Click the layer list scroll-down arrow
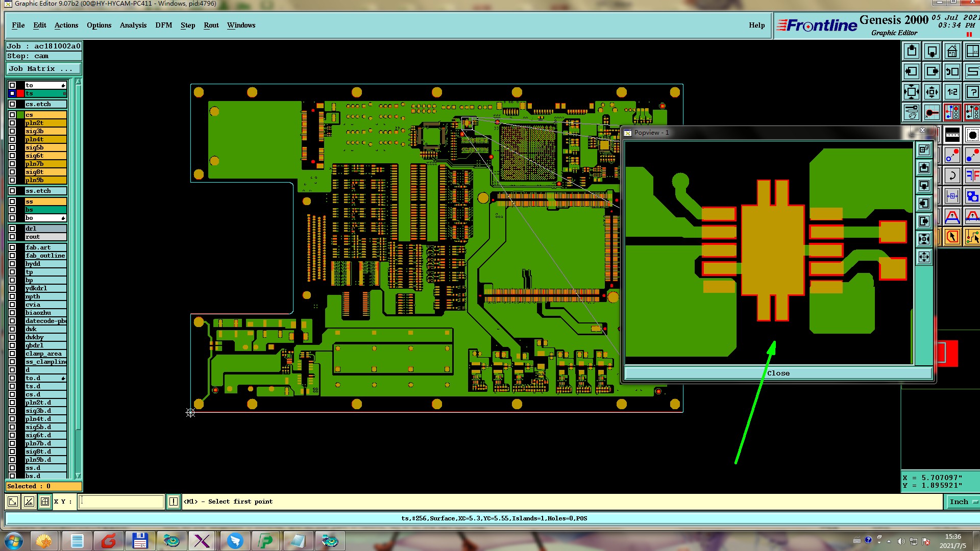Viewport: 980px width, 551px height. [x=78, y=475]
